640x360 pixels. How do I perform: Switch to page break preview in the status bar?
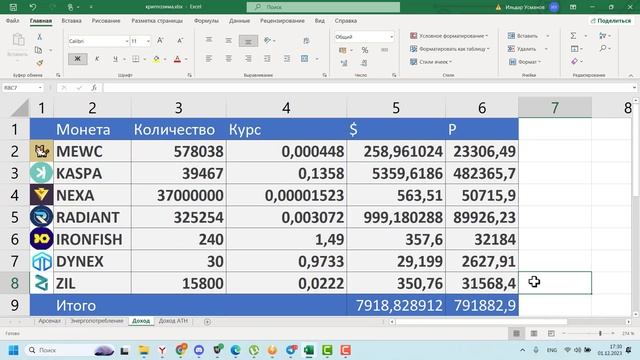click(551, 333)
